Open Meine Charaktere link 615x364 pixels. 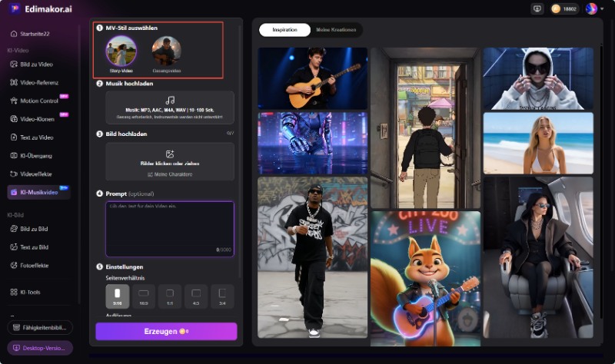click(170, 174)
